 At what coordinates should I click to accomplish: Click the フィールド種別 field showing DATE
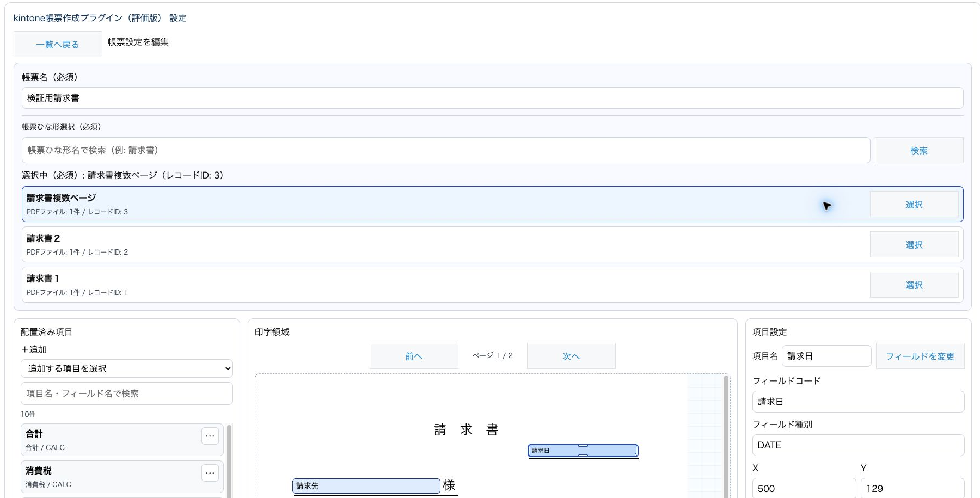coord(858,445)
